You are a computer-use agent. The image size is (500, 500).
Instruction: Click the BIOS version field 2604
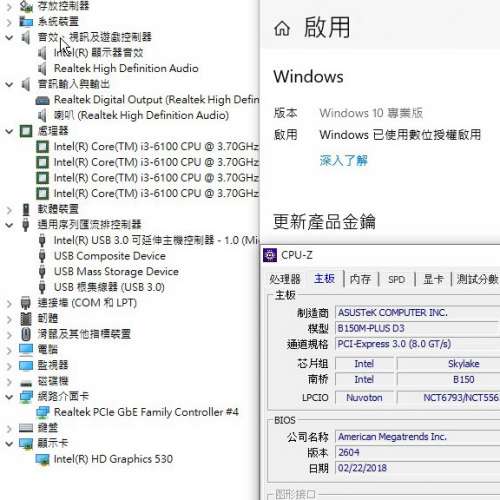click(x=417, y=452)
